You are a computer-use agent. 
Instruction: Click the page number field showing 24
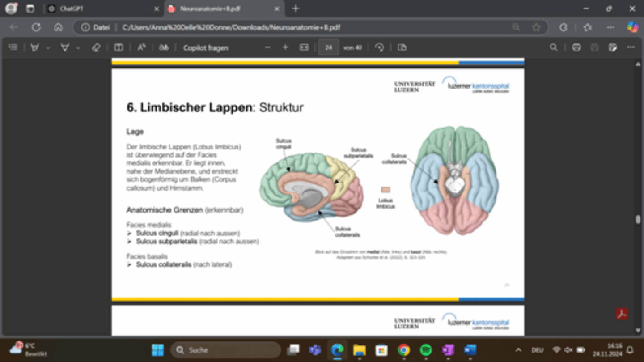(x=328, y=47)
